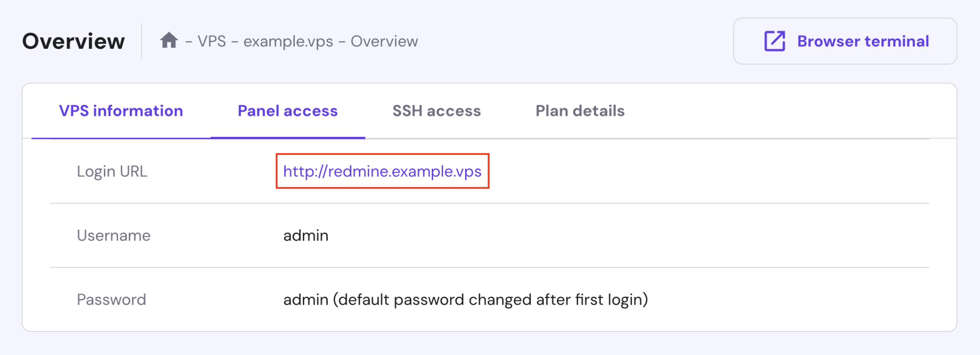Viewport: 980px width, 355px height.
Task: Click the Password field label
Action: click(111, 300)
